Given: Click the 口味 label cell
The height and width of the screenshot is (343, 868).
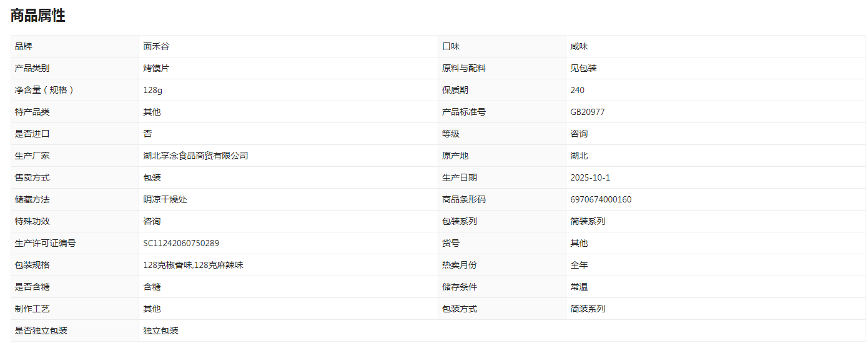Looking at the screenshot, I should pos(502,46).
